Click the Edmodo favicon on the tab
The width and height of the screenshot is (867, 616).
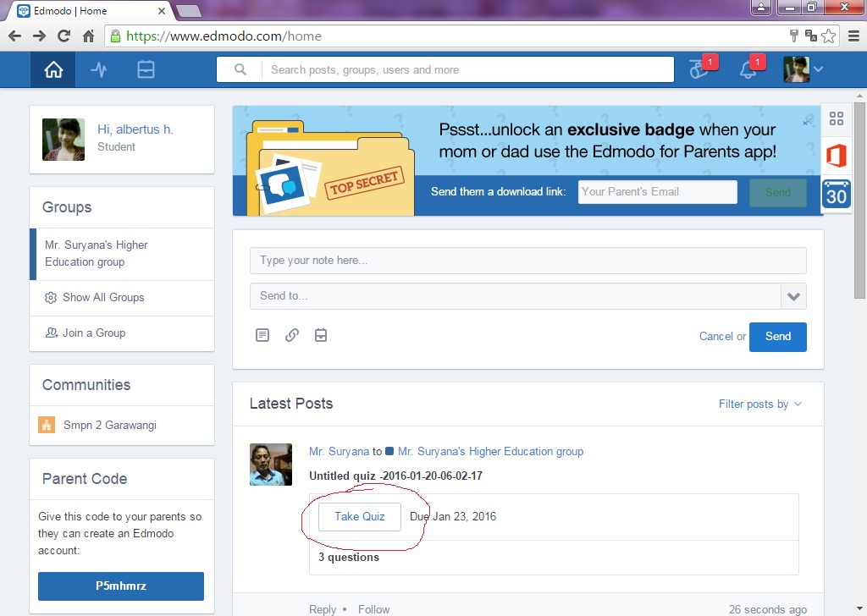tap(23, 10)
